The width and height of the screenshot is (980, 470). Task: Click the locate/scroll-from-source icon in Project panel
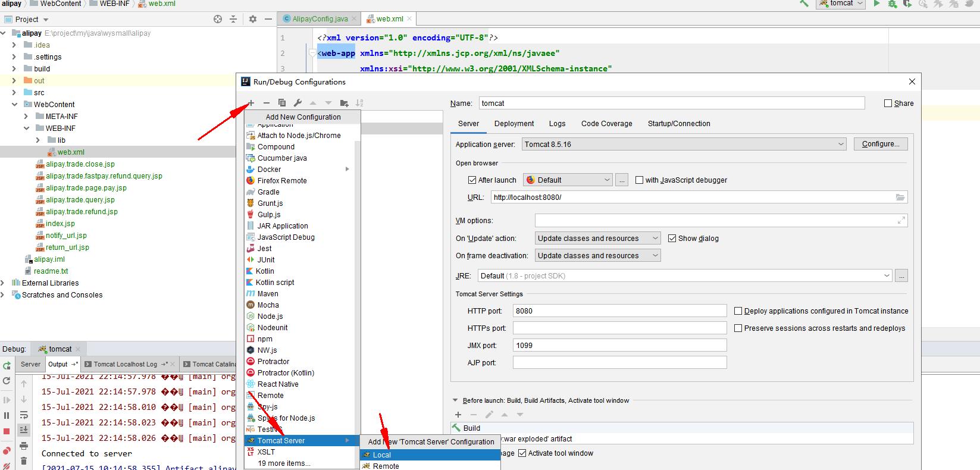tap(218, 19)
